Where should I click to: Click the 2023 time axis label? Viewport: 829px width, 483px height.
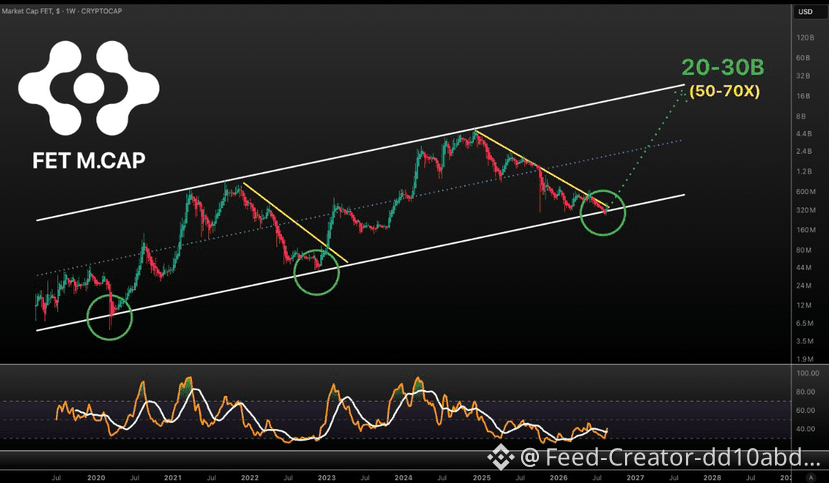[x=326, y=477]
